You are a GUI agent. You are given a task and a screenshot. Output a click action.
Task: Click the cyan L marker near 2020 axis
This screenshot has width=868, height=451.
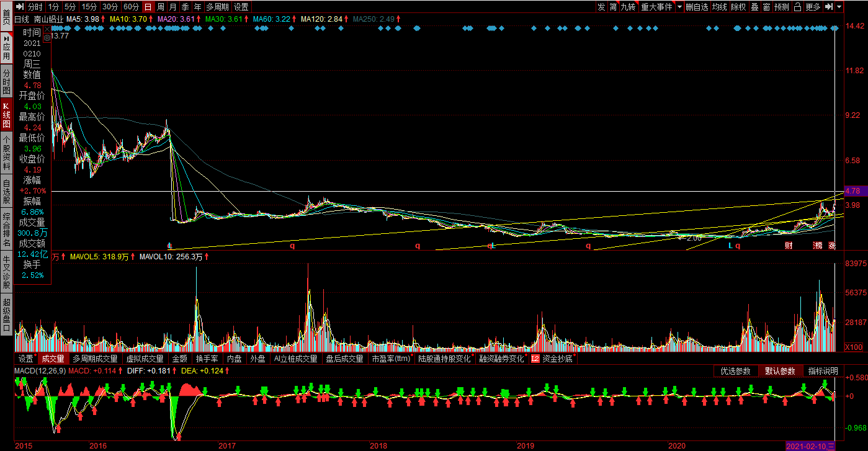(x=730, y=246)
